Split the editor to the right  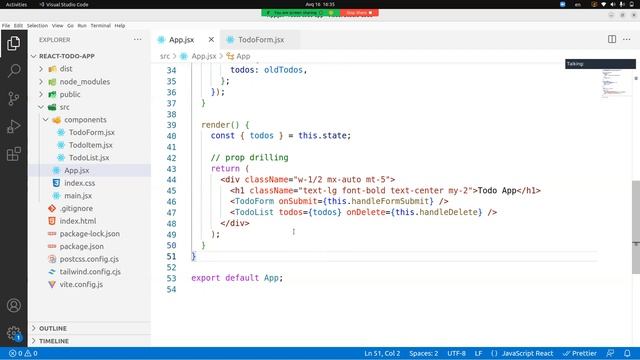click(612, 39)
